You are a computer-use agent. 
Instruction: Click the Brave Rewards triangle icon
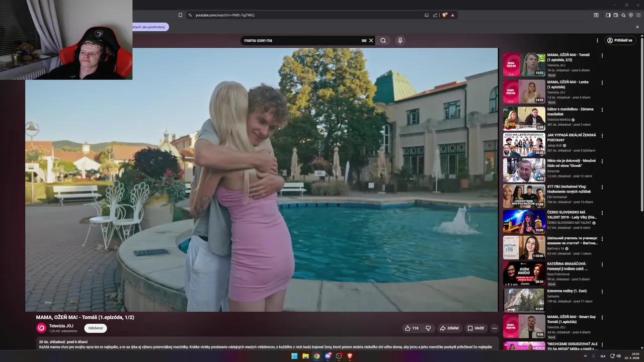coord(452,15)
